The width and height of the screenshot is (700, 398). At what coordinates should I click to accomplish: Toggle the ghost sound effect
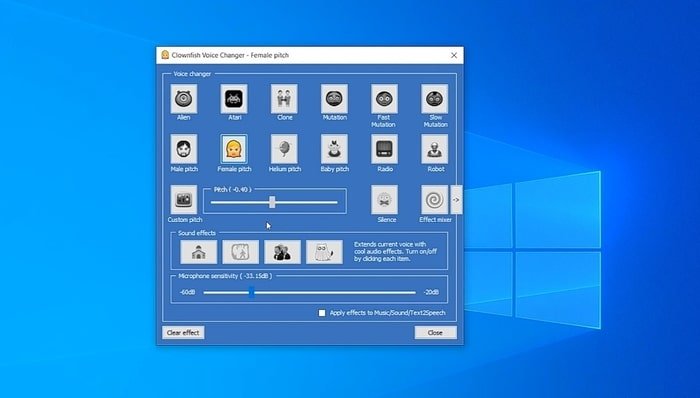(x=325, y=252)
